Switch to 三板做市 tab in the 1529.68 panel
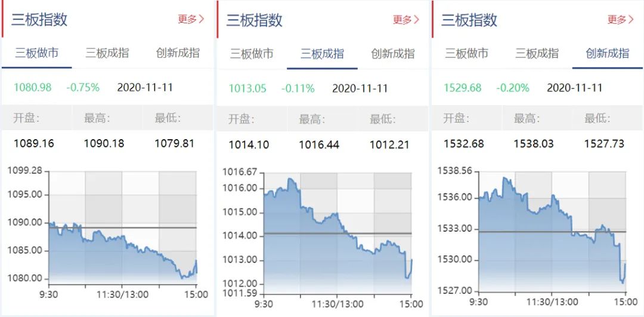 coord(466,53)
